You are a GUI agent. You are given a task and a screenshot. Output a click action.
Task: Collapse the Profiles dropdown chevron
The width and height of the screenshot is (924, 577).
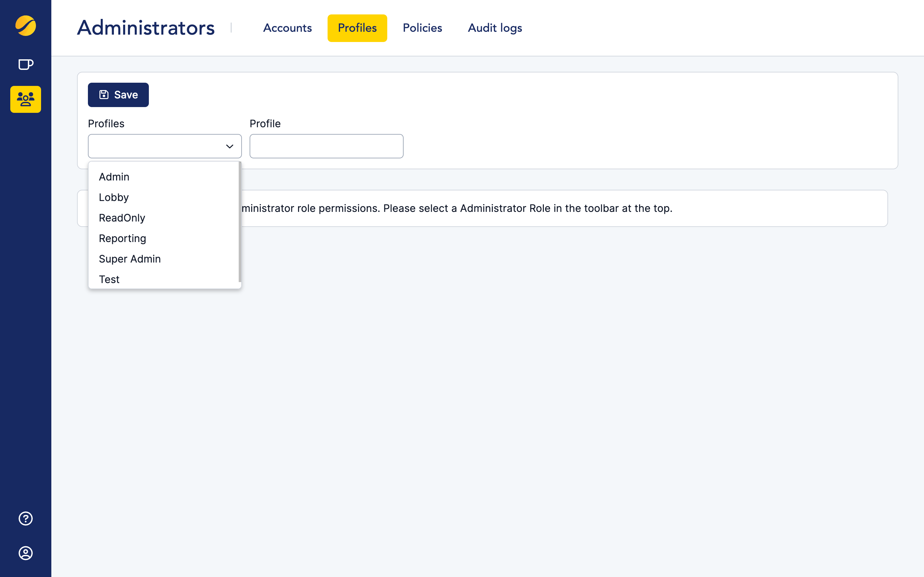(229, 146)
